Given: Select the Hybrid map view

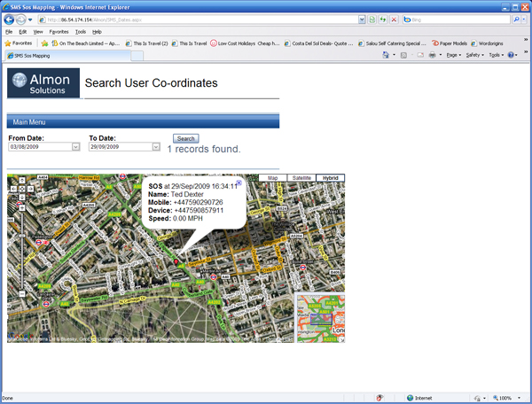Looking at the screenshot, I should [x=331, y=178].
